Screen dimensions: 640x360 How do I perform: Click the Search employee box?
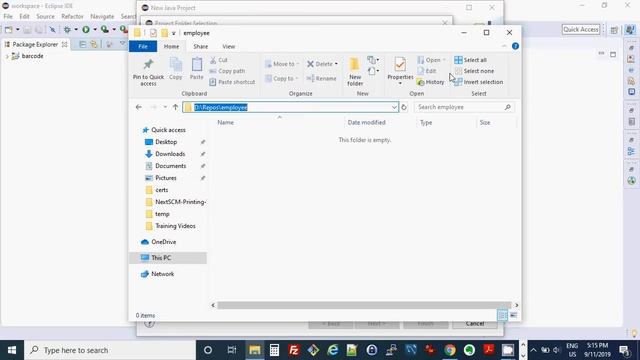[464, 107]
